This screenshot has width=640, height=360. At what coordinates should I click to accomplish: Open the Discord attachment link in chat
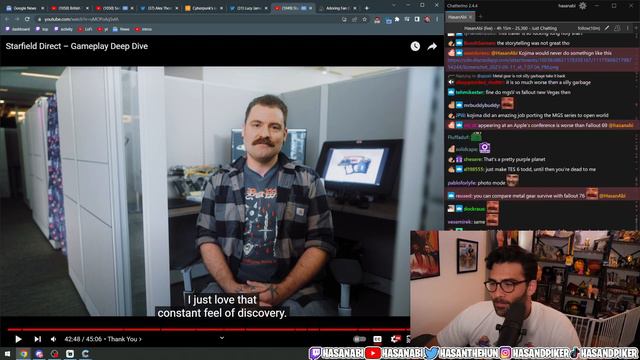click(x=540, y=63)
